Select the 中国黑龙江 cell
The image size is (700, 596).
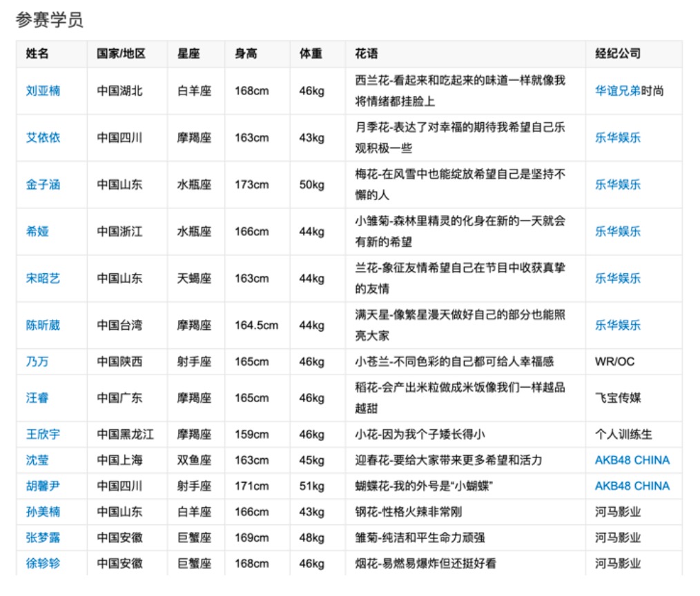(x=126, y=435)
